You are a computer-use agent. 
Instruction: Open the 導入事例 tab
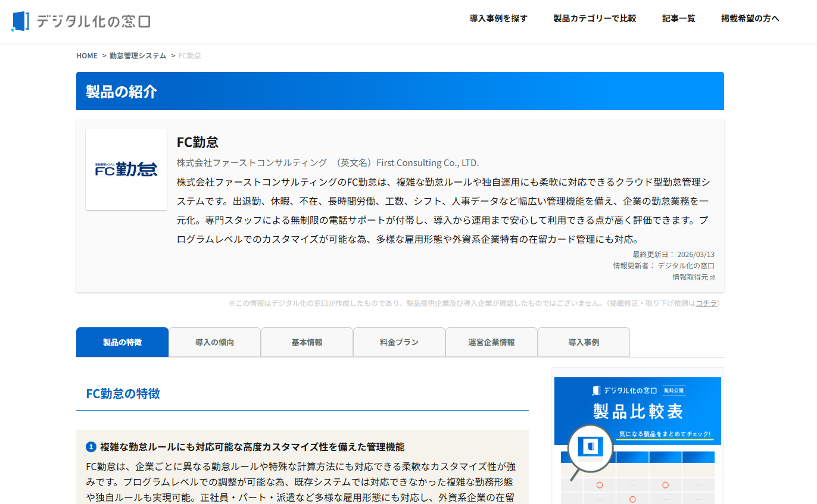pyautogui.click(x=584, y=343)
